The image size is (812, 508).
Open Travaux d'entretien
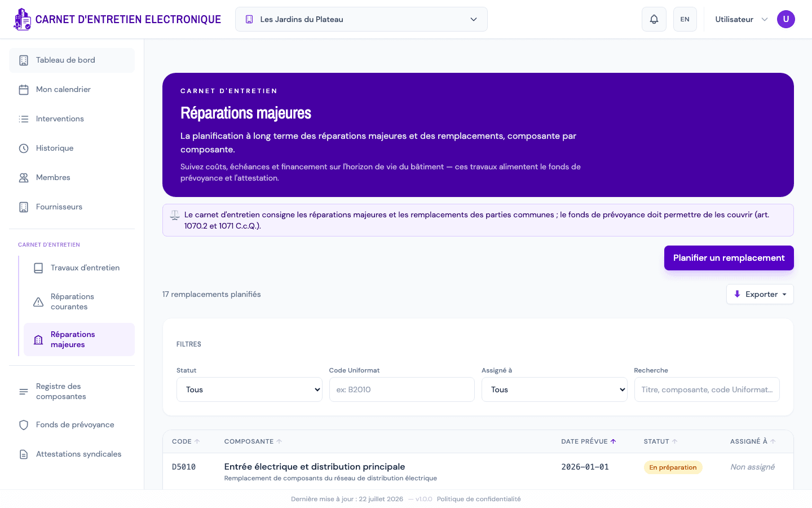click(x=79, y=268)
